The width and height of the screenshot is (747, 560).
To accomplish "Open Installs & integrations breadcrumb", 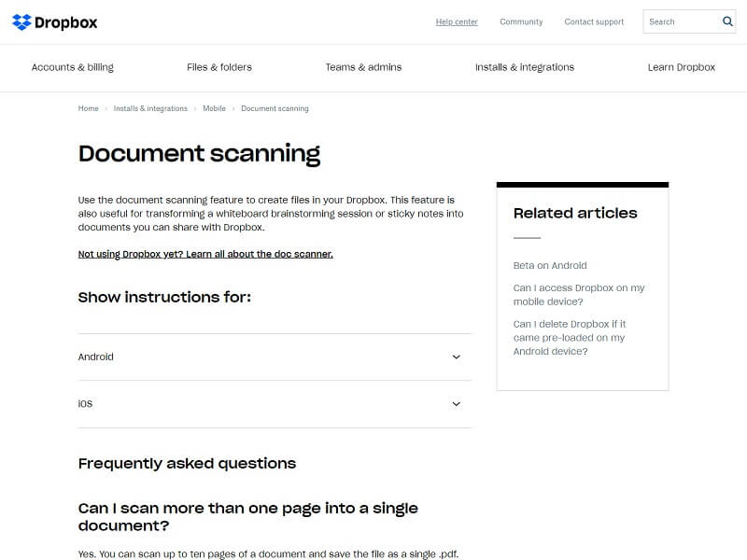I will click(x=150, y=108).
